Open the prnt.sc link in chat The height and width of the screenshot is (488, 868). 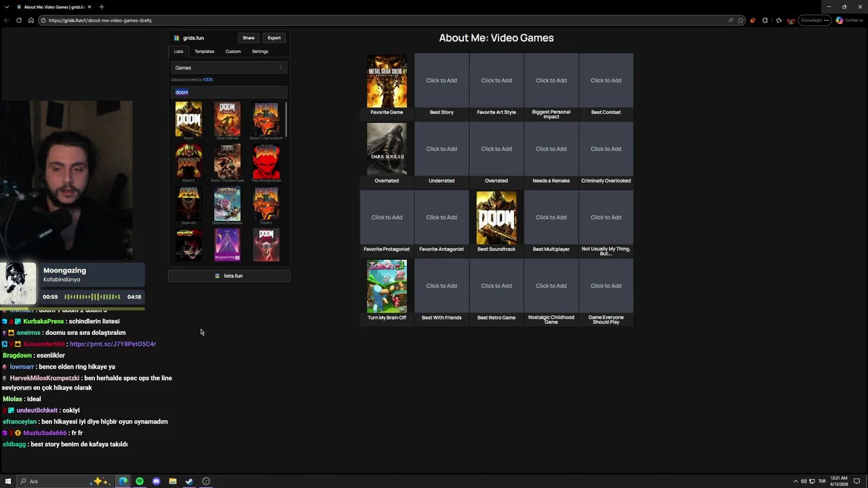(x=113, y=344)
